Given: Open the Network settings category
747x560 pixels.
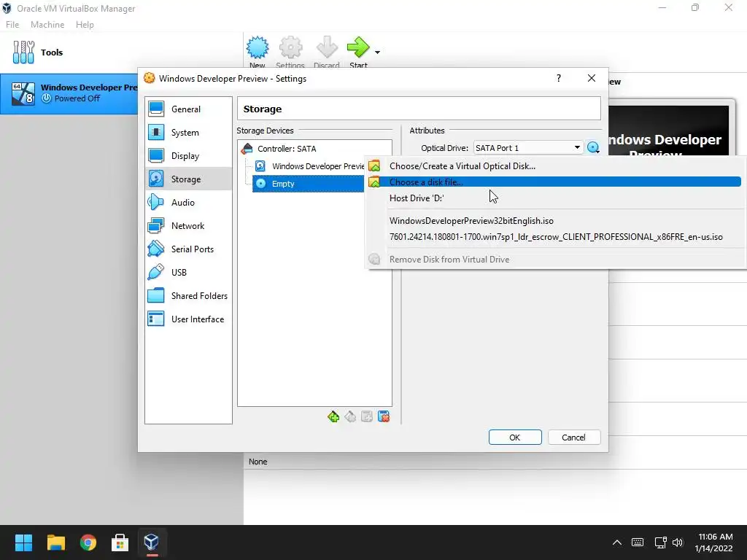Looking at the screenshot, I should click(188, 226).
